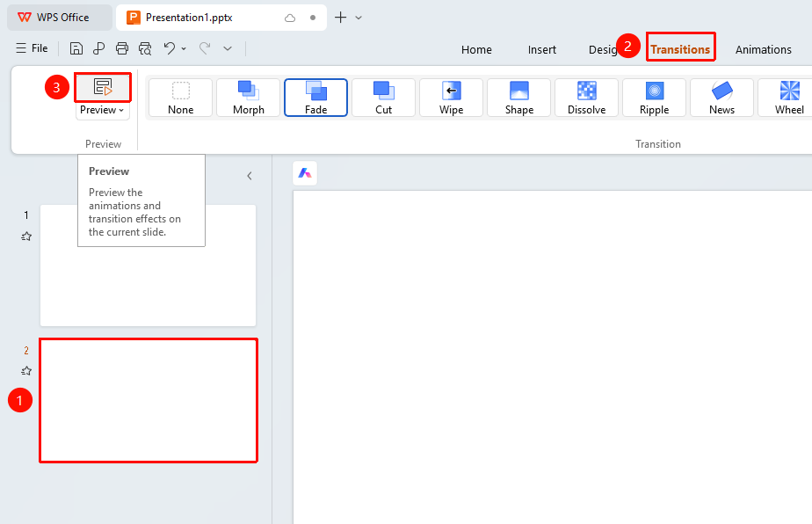Image resolution: width=812 pixels, height=524 pixels.
Task: Apply the Shape transition
Action: 518,98
